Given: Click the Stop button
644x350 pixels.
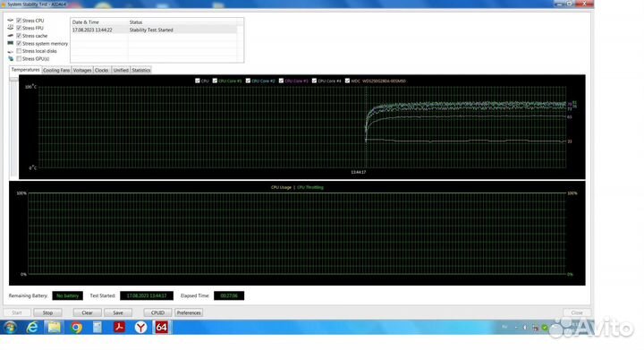Looking at the screenshot, I should coord(47,312).
